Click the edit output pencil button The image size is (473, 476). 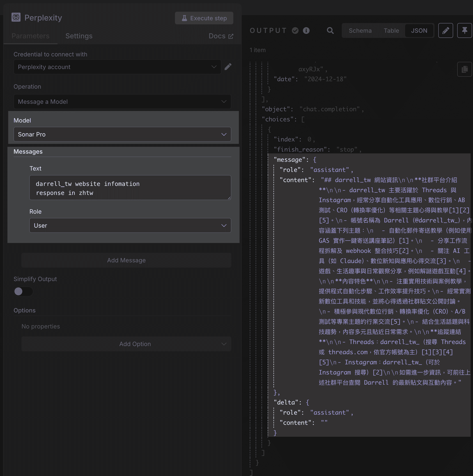(445, 30)
